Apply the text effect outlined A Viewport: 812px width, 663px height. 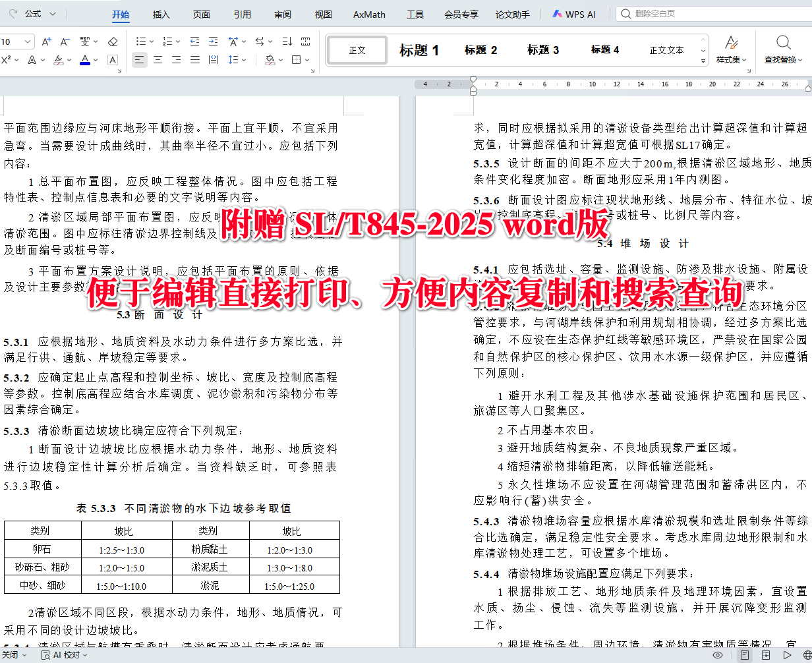pyautogui.click(x=32, y=60)
